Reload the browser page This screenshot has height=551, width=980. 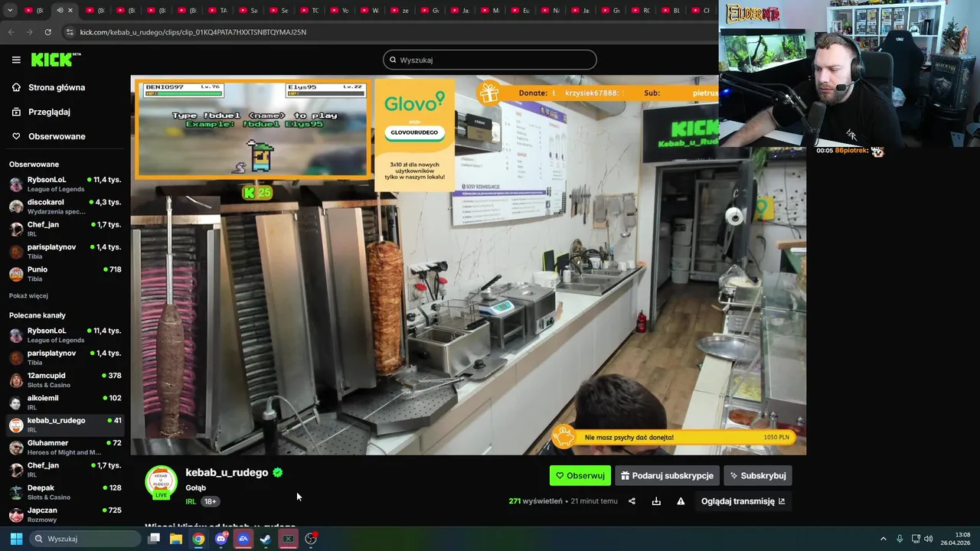[x=47, y=32]
